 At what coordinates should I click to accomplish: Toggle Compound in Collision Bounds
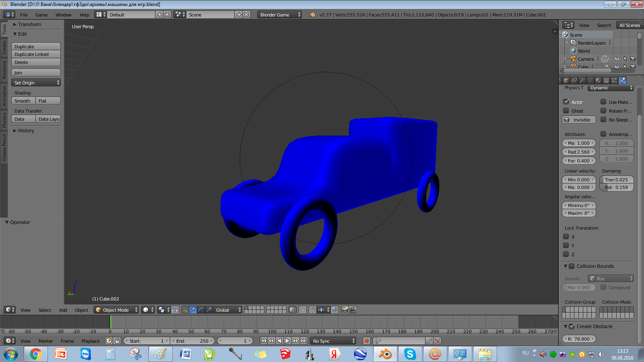[x=604, y=287]
